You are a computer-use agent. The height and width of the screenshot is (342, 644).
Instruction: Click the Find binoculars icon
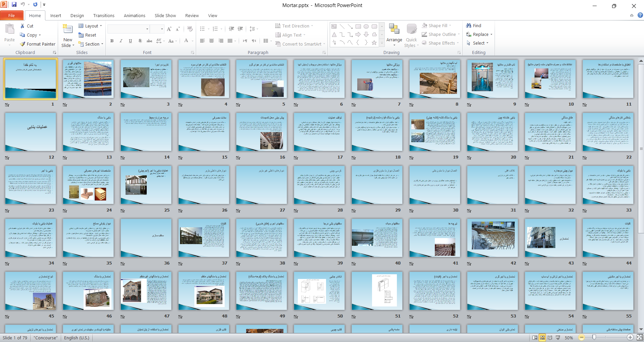point(469,25)
